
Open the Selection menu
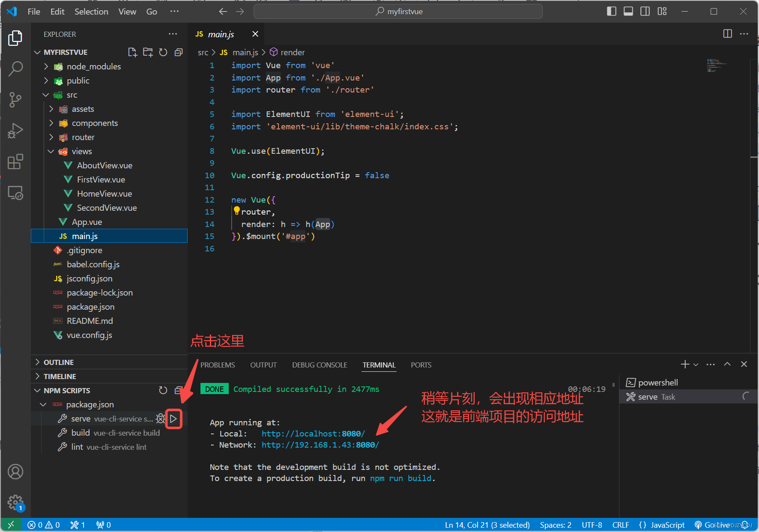tap(91, 12)
